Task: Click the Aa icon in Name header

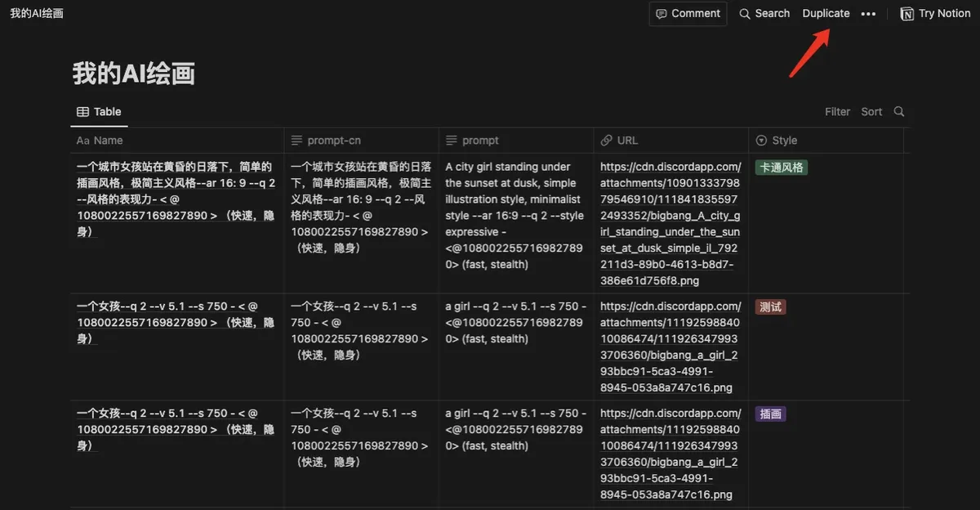Action: pos(82,141)
